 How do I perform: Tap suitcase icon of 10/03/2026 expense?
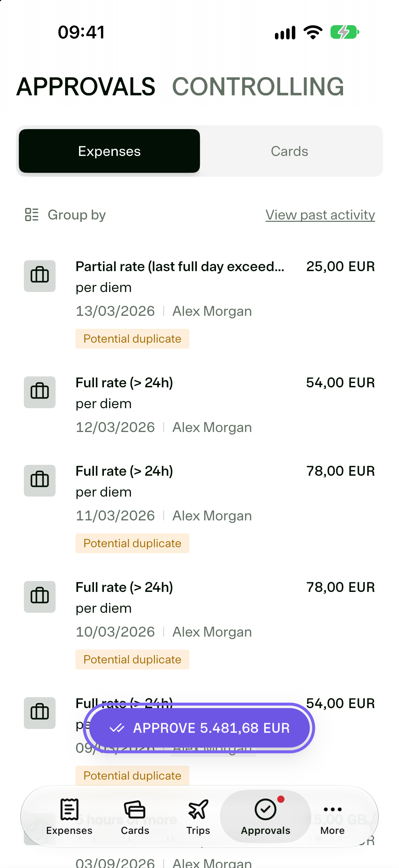[40, 597]
